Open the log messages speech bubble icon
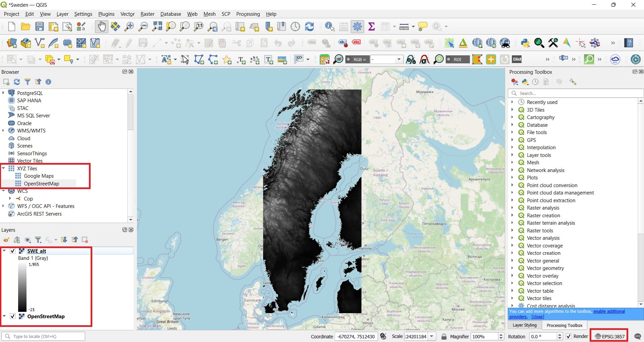The image size is (644, 342). click(638, 336)
